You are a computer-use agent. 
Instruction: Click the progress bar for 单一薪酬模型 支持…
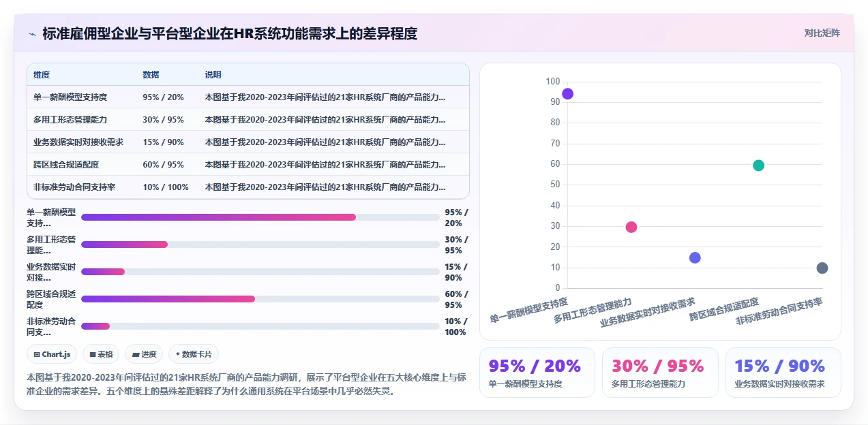(260, 217)
